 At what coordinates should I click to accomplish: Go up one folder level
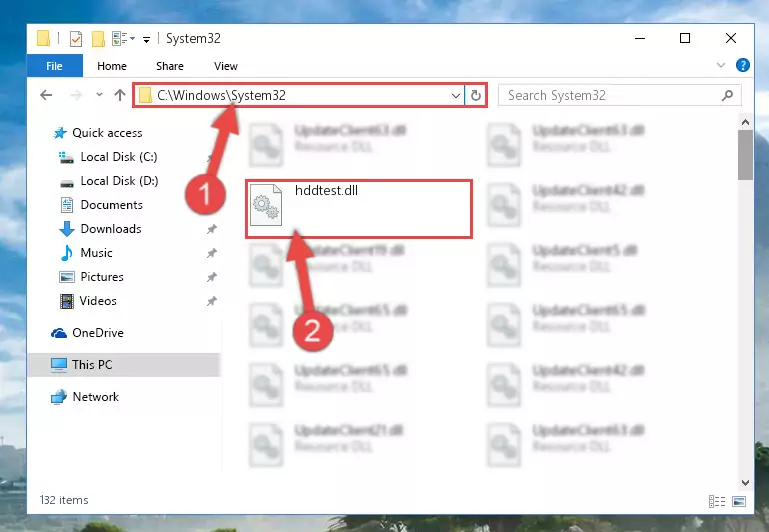[120, 95]
